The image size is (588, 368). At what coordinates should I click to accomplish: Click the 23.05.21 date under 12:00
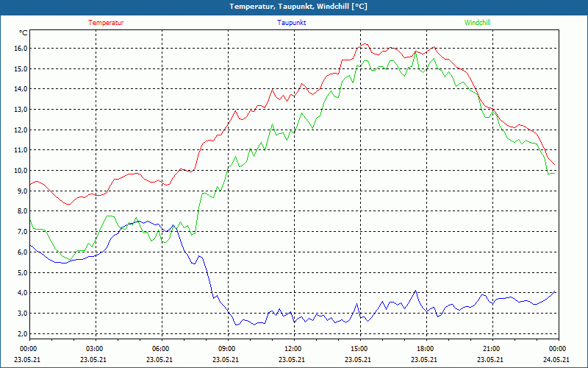(292, 359)
